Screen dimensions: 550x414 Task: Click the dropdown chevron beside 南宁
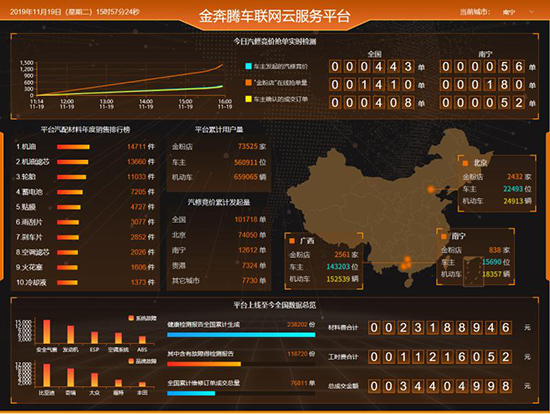[532, 12]
